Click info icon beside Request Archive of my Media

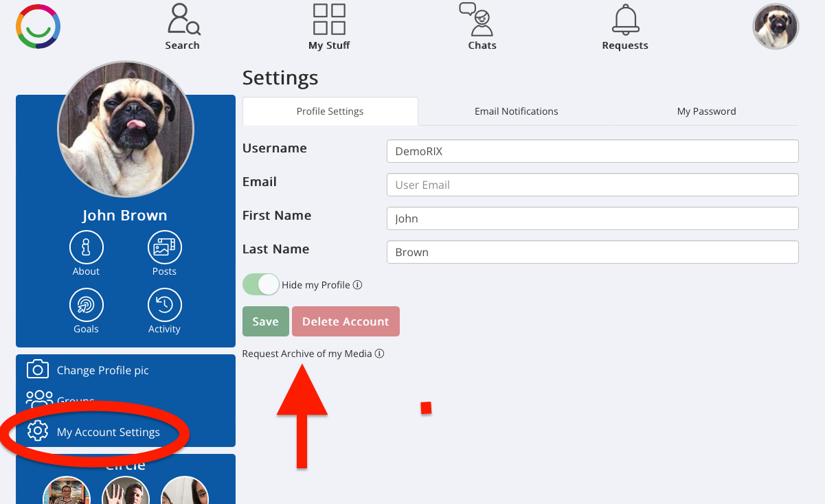coord(379,354)
